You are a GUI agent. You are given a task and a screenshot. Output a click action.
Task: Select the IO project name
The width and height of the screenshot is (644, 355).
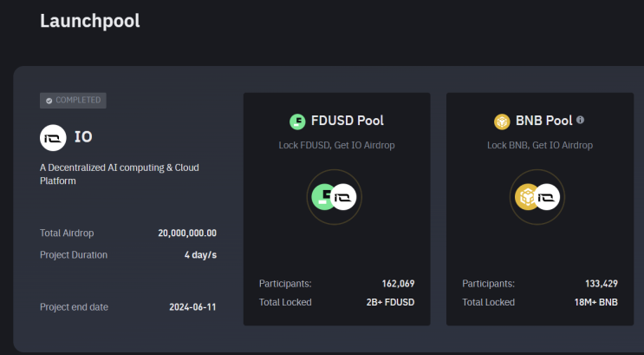[83, 137]
